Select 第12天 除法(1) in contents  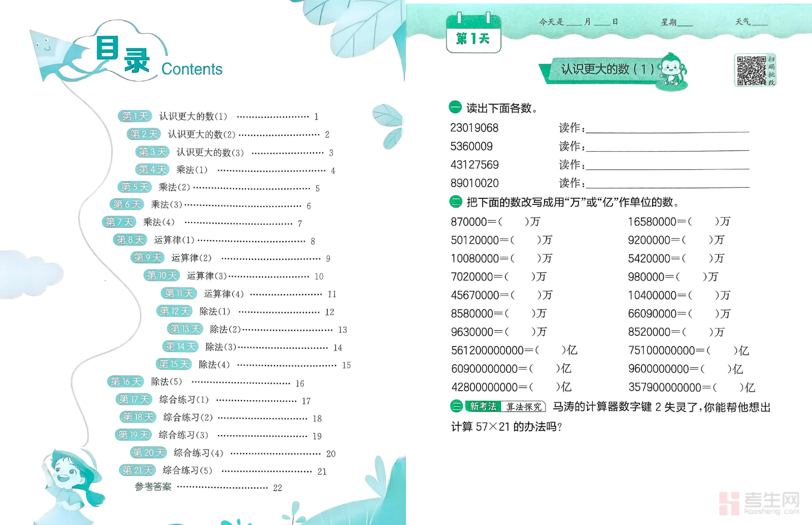coord(215,311)
